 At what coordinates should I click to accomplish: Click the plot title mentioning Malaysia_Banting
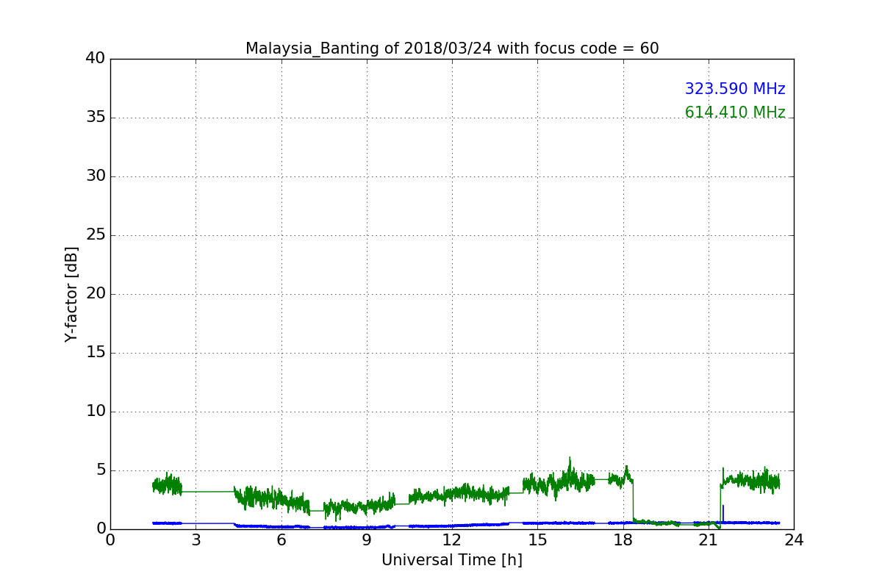[x=452, y=49]
